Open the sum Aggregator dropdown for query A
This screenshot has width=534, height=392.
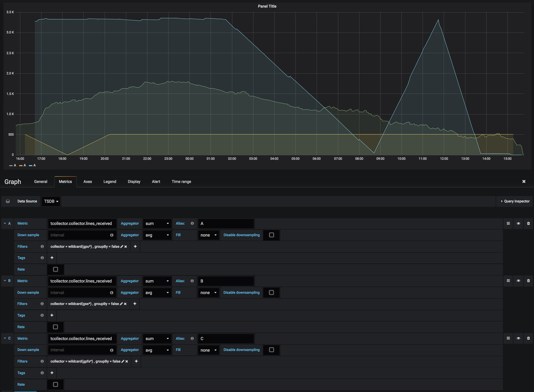pos(157,223)
